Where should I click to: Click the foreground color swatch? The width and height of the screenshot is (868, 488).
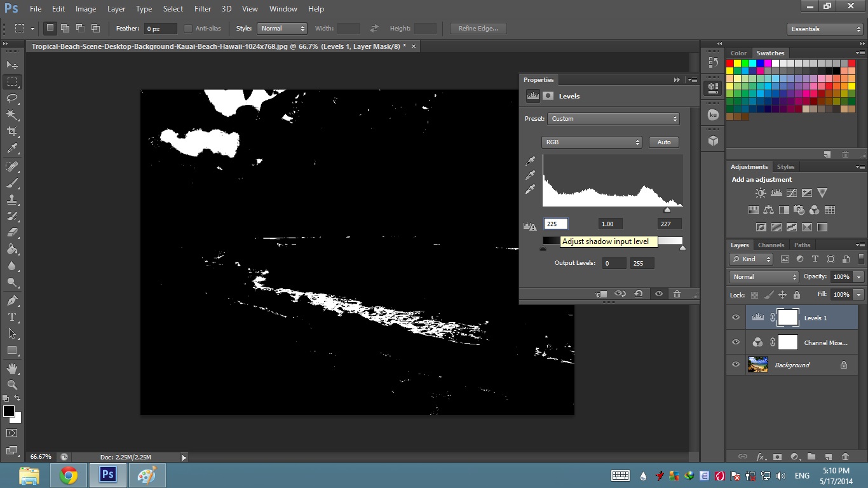(x=8, y=411)
